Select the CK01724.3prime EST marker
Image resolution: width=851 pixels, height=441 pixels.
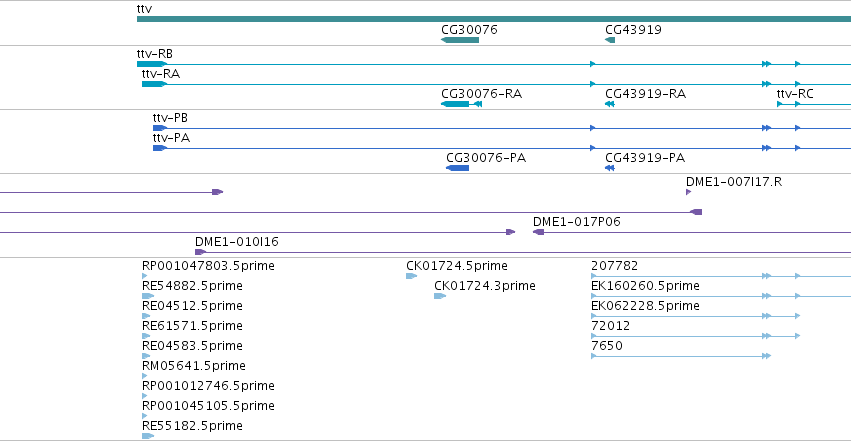[440, 296]
